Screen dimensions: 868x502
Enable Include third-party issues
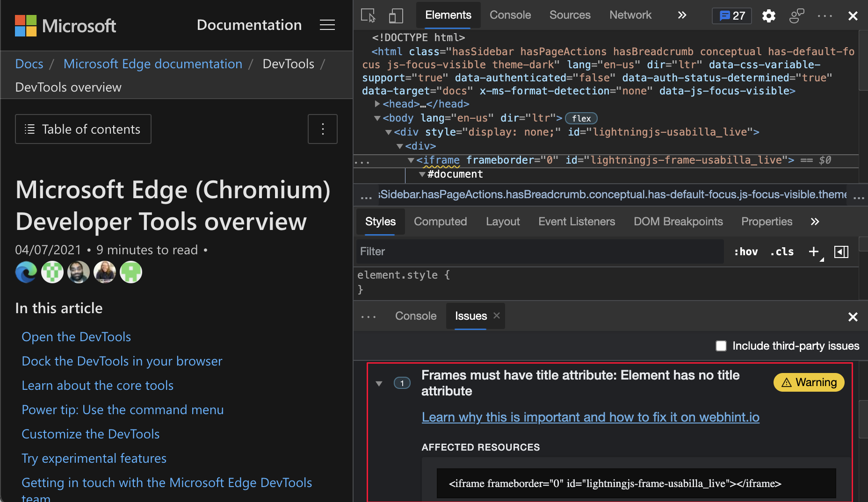coord(721,346)
